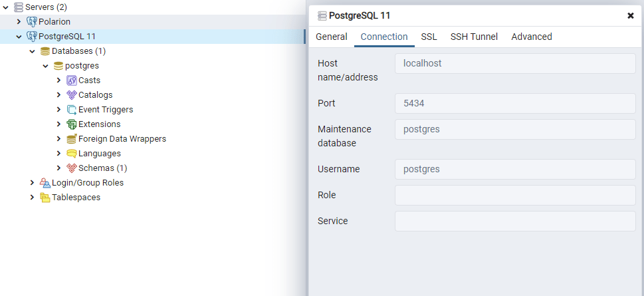Click into the Port field
The image size is (644, 296).
pos(515,104)
